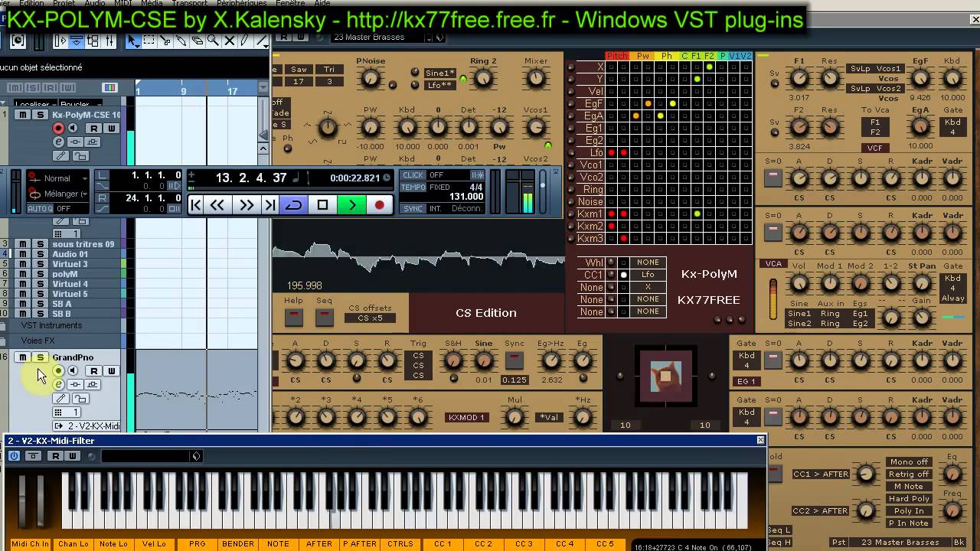Viewport: 980px width, 551px height.
Task: Click the transport Record button
Action: pyautogui.click(x=379, y=205)
